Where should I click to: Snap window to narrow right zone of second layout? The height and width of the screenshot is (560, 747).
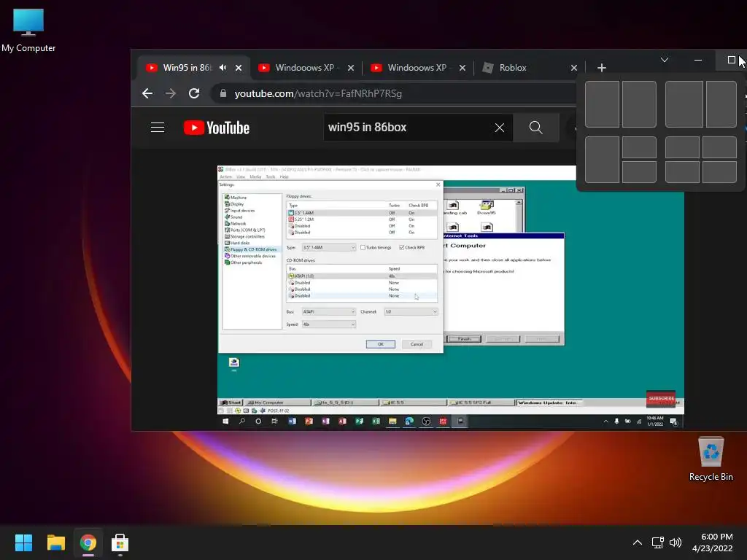(721, 104)
